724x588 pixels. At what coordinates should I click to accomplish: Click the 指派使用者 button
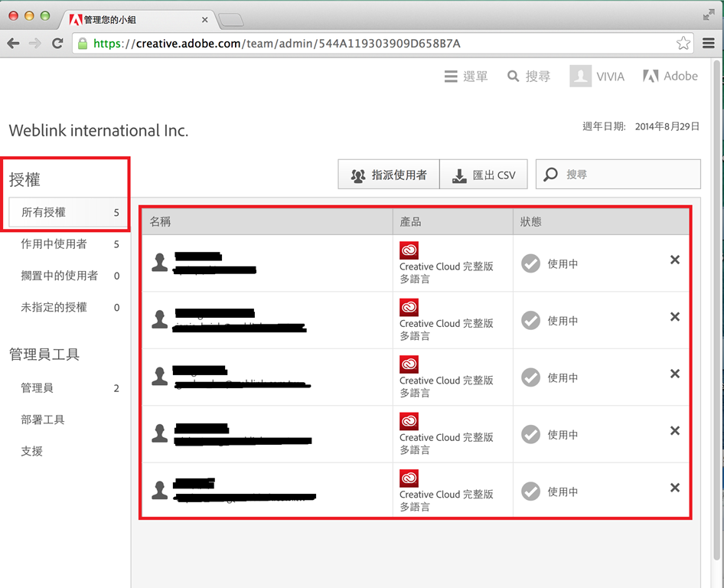389,175
